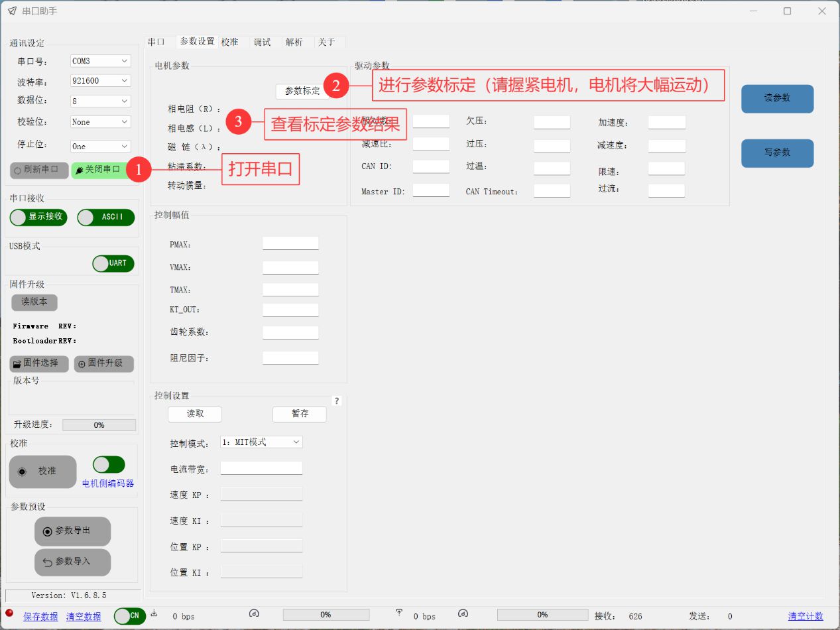Click the PMAX input field
Screen dimensions: 840x630
290,243
